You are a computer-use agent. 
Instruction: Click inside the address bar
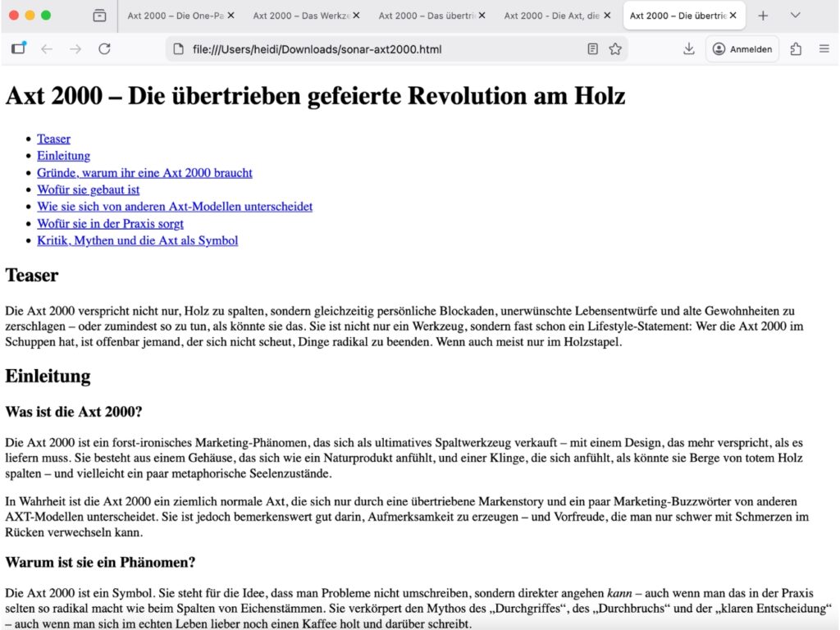(x=369, y=48)
